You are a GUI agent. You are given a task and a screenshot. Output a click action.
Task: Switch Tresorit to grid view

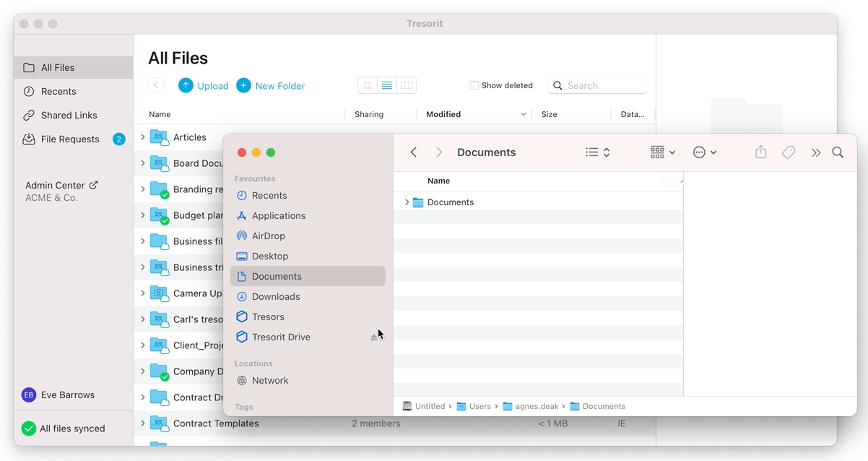pos(368,85)
